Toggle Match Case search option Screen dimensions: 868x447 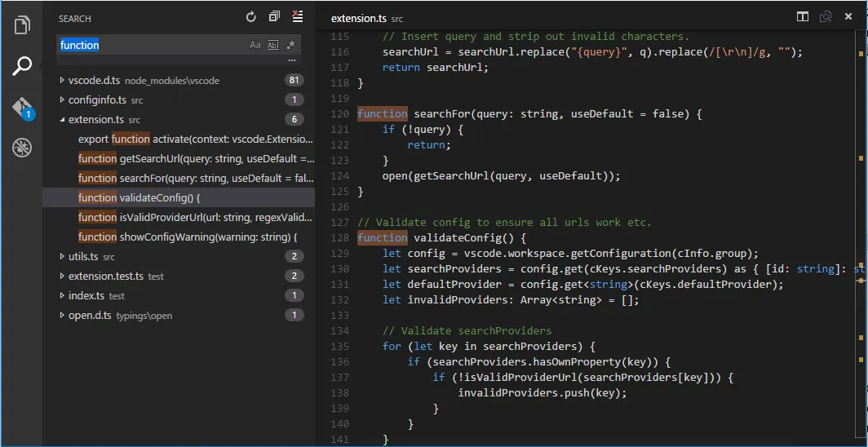(x=255, y=46)
